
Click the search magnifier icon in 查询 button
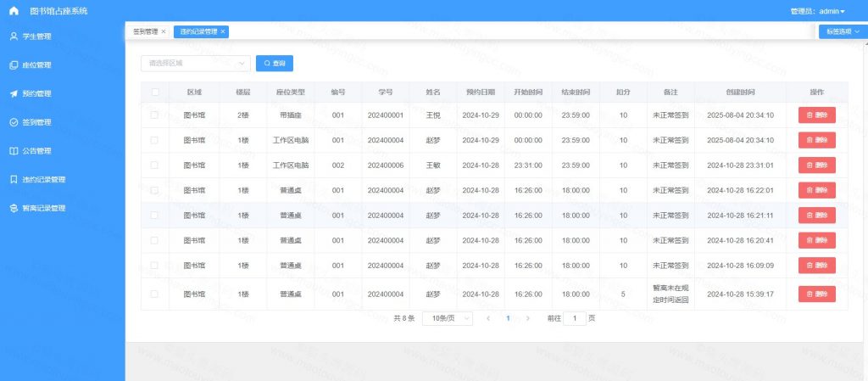[x=267, y=64]
